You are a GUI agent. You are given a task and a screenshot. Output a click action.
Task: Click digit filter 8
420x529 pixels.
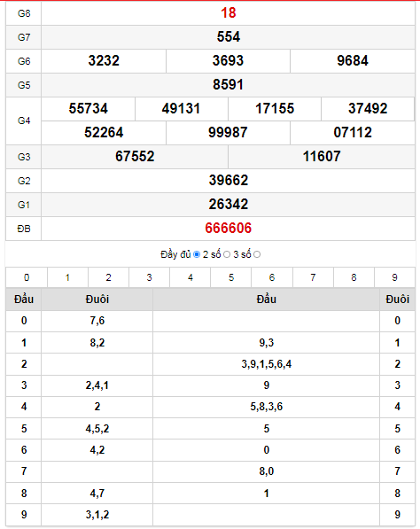pos(354,277)
